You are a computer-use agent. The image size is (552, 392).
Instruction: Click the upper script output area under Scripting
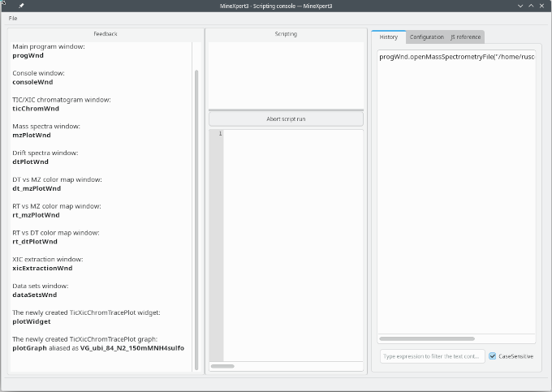[x=286, y=73]
